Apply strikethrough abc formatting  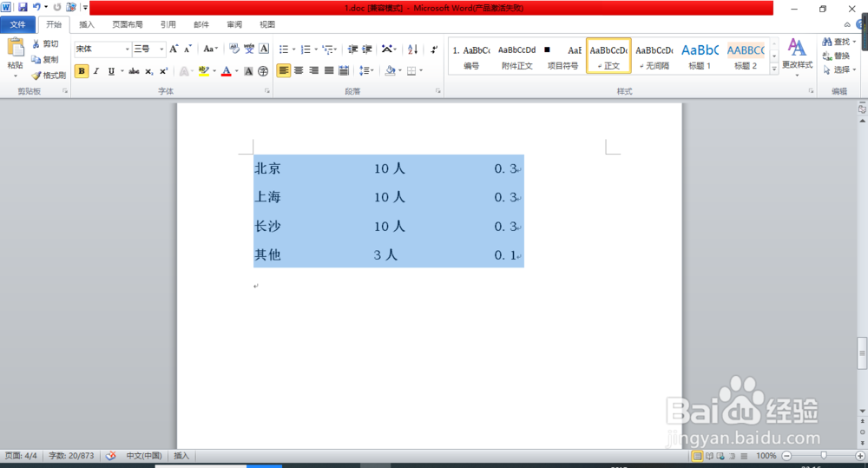pos(134,71)
